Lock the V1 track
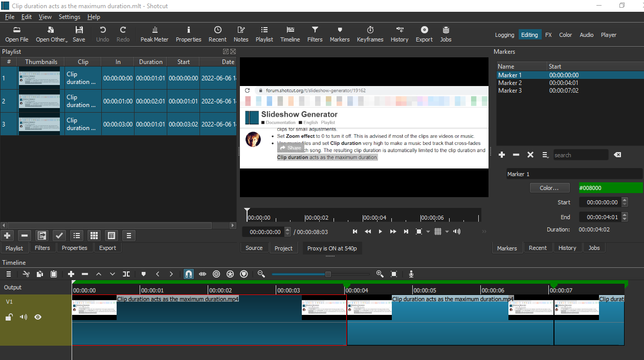 pos(8,316)
